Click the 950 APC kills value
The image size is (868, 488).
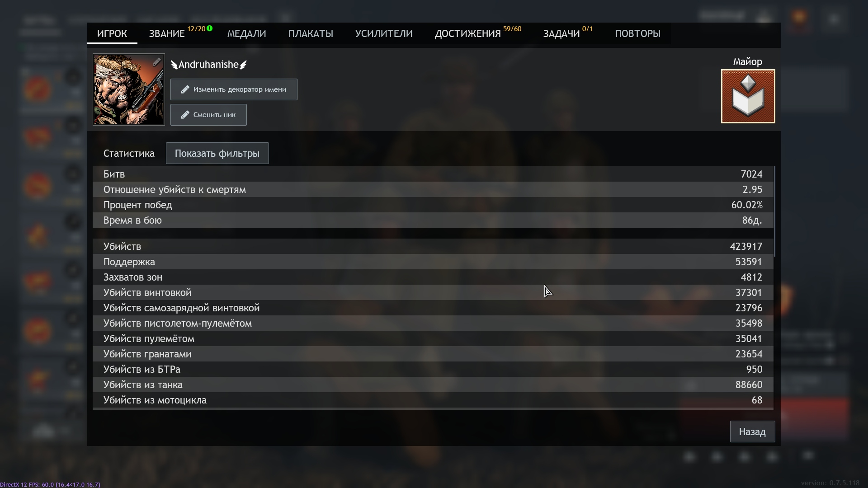tap(754, 370)
